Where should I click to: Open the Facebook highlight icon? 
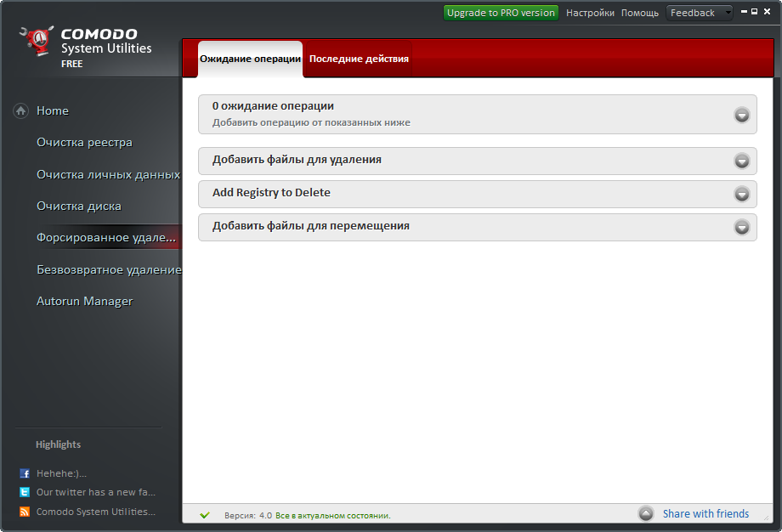point(25,473)
